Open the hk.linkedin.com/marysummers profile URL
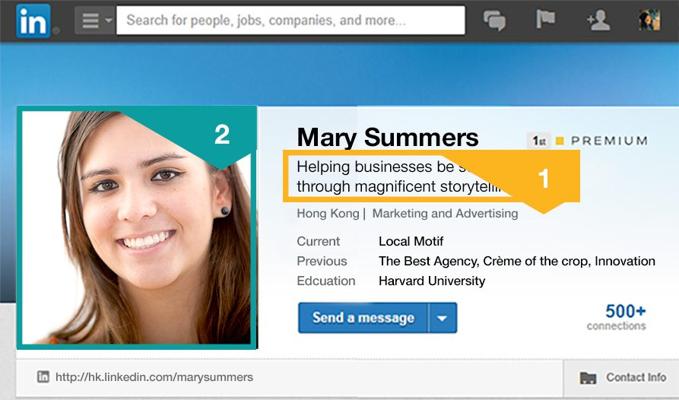Screen dimensions: 679x400 [154, 377]
